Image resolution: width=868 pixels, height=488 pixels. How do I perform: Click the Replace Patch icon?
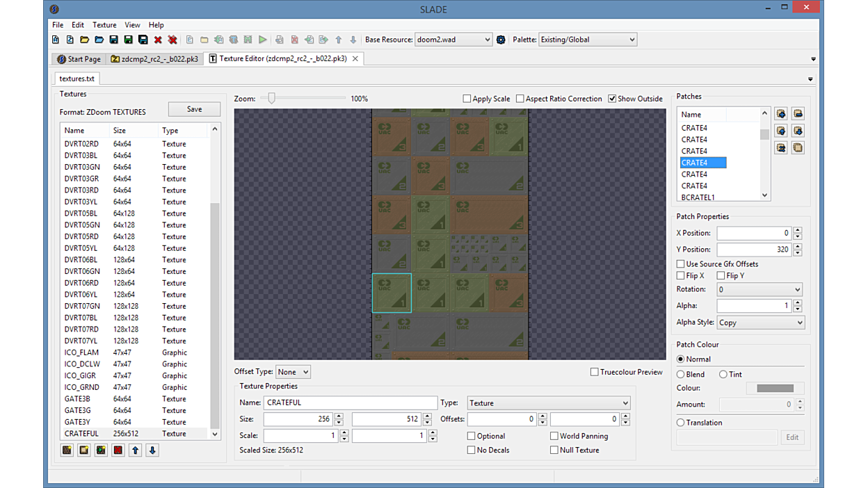pos(781,148)
